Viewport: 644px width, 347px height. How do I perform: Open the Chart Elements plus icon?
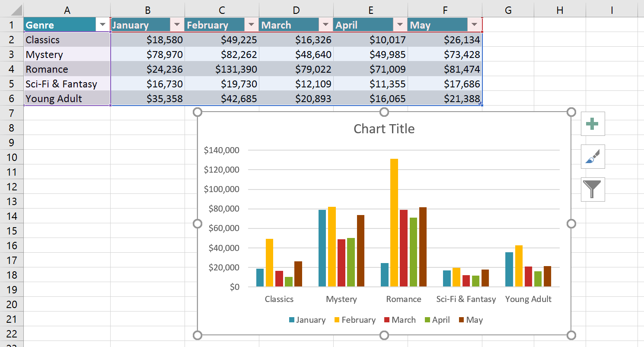[x=593, y=124]
